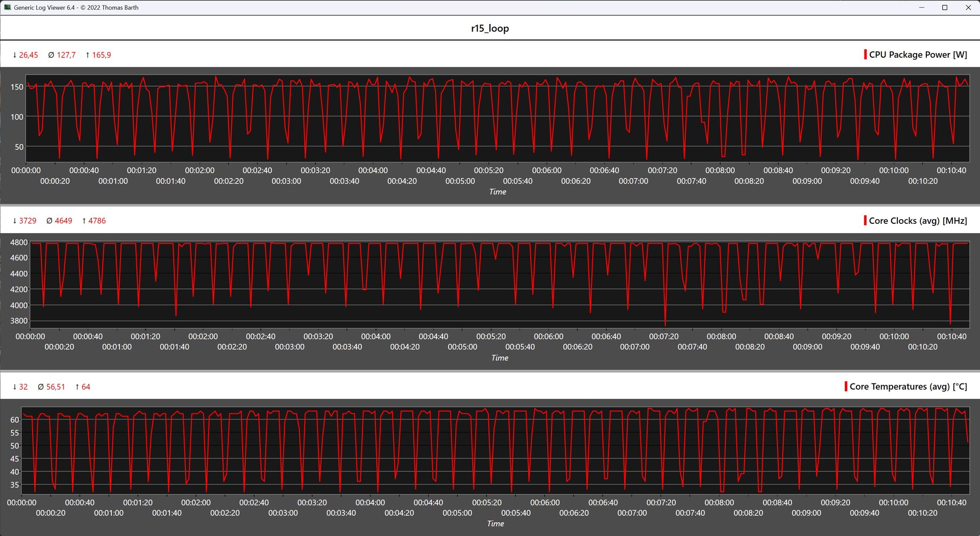Click the red CPU Package Power legend swatch
Viewport: 980px width, 536px height.
[x=865, y=55]
